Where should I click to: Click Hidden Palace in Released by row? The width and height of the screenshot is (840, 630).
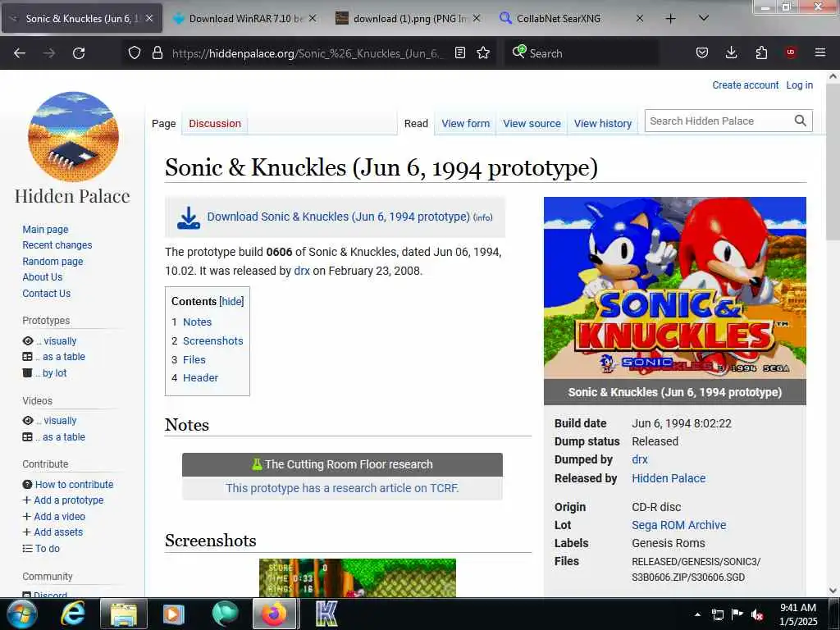pyautogui.click(x=669, y=478)
